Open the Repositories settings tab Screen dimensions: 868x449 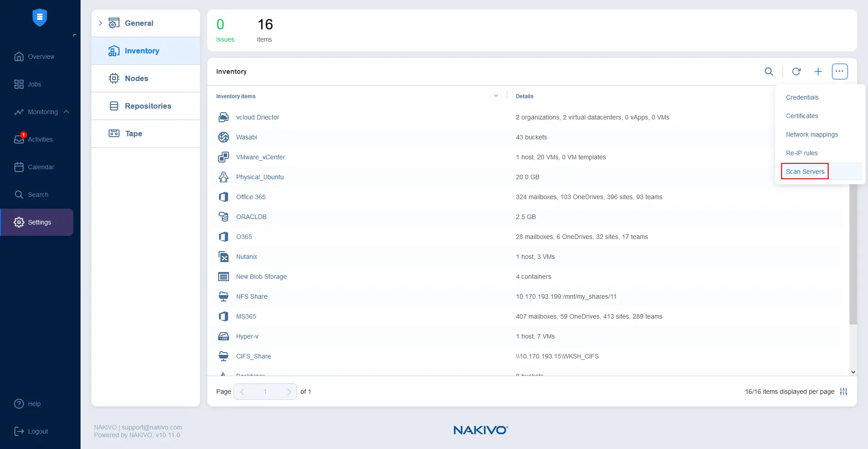pyautogui.click(x=148, y=106)
